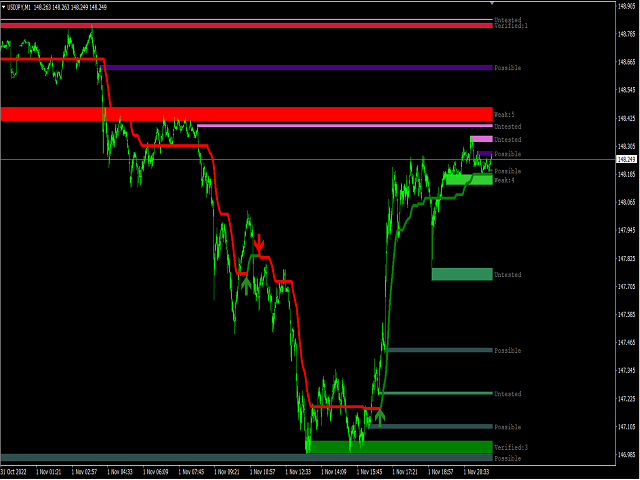Click the 31 Oct 2022 date label
This screenshot has height=480, width=640.
coord(17,470)
